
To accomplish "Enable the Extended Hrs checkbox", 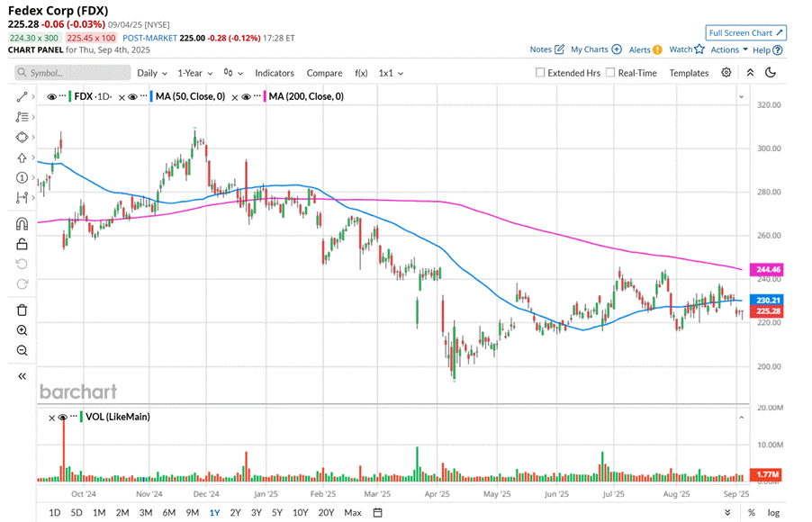I will point(540,73).
